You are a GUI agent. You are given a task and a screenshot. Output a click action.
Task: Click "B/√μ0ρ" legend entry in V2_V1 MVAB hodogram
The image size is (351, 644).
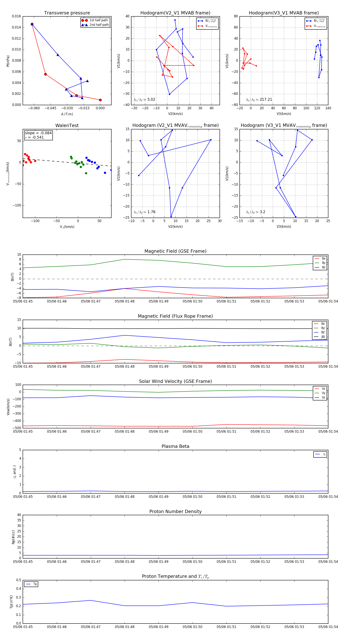(x=207, y=21)
